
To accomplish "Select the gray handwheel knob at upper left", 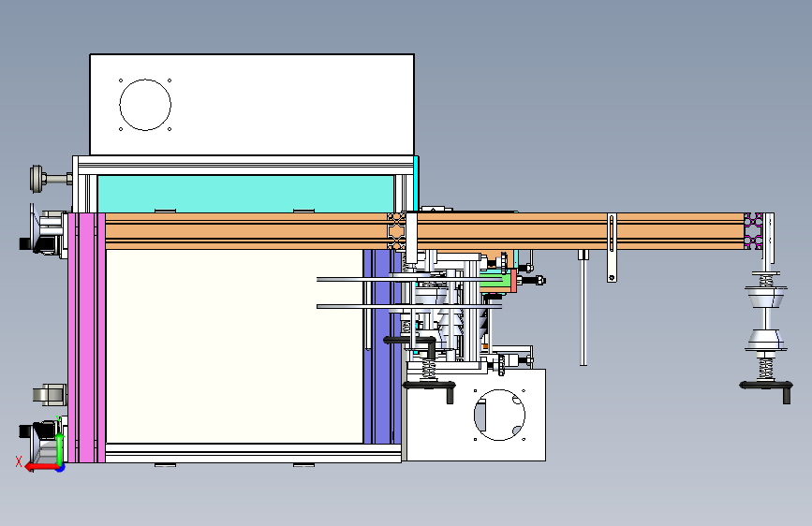I will (x=37, y=179).
